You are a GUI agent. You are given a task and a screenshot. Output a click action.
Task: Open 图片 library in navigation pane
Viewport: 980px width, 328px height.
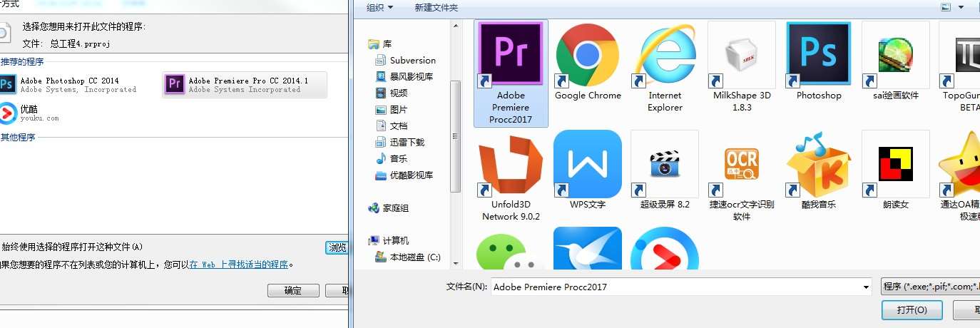point(392,110)
